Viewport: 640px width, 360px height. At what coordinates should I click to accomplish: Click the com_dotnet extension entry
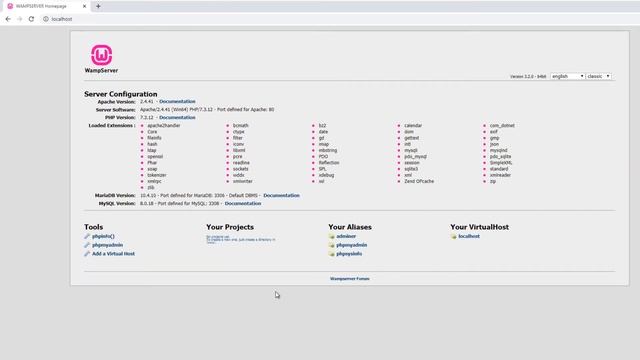pyautogui.click(x=502, y=126)
